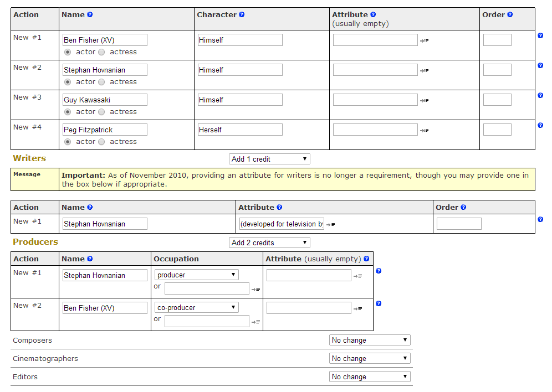Open Writers 'Add 1 credit' dropdown
The height and width of the screenshot is (392, 552).
269,159
